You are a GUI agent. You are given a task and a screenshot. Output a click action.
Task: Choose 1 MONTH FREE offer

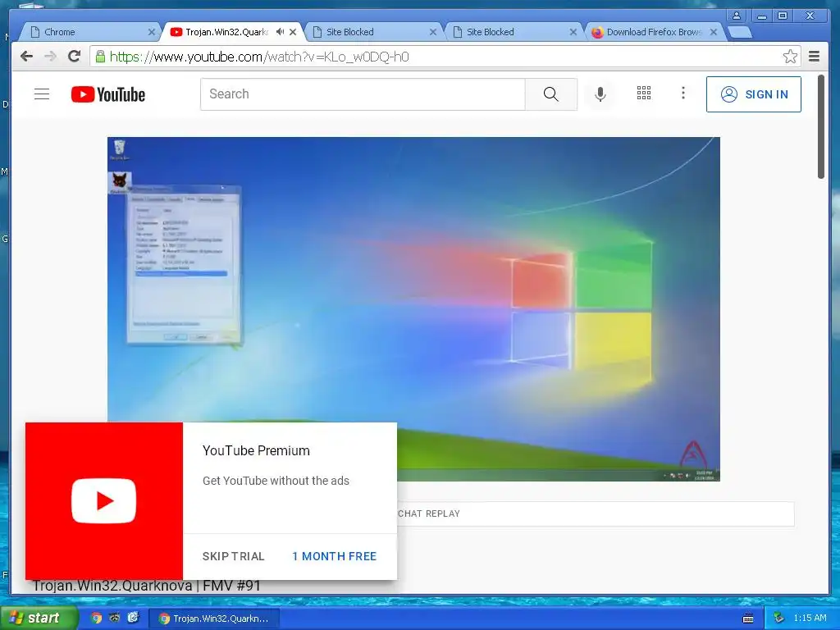pyautogui.click(x=335, y=556)
